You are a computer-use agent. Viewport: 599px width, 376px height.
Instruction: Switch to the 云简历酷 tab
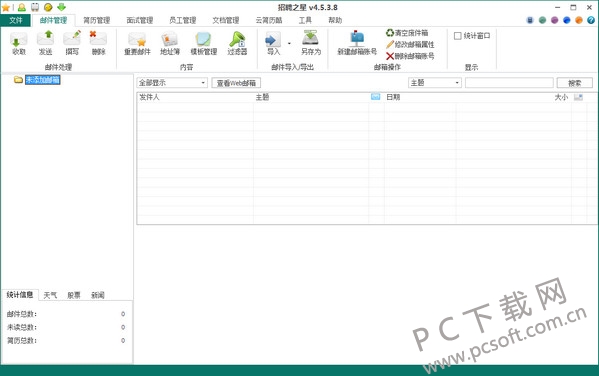269,20
